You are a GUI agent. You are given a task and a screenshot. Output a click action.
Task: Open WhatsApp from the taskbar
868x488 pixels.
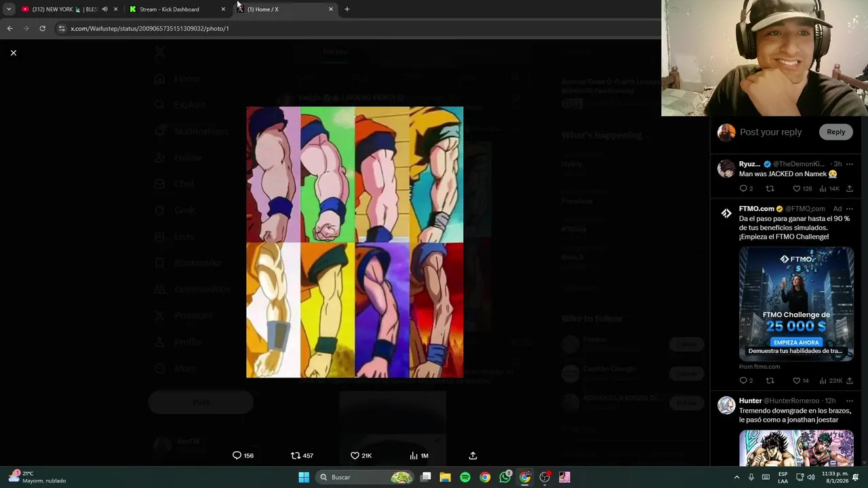(x=505, y=477)
